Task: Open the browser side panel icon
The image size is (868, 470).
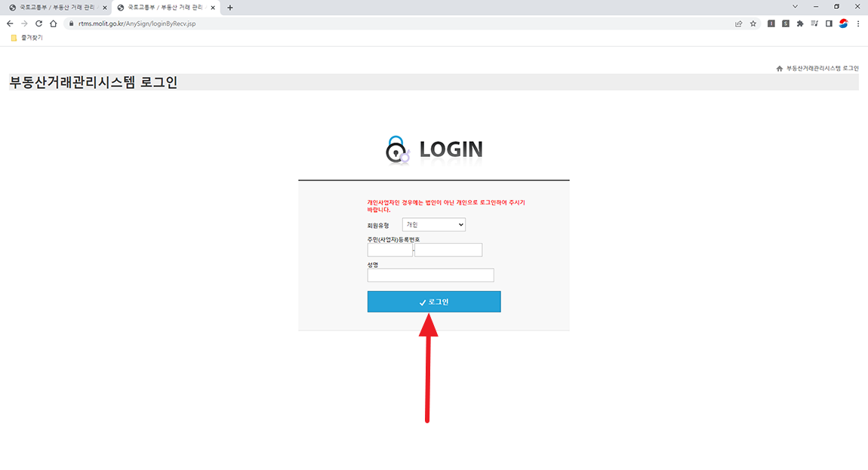Action: pyautogui.click(x=829, y=24)
